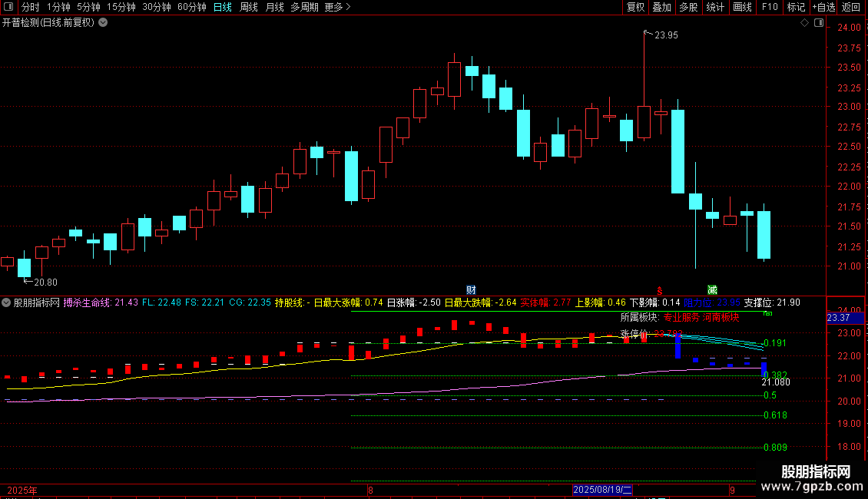
Task: Toggle the right side panel icon
Action: coord(819,23)
